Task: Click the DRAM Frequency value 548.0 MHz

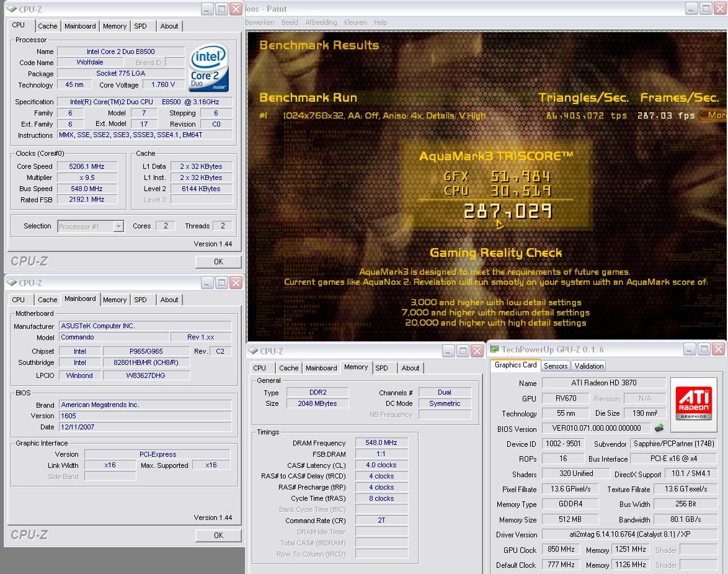Action: [x=381, y=442]
